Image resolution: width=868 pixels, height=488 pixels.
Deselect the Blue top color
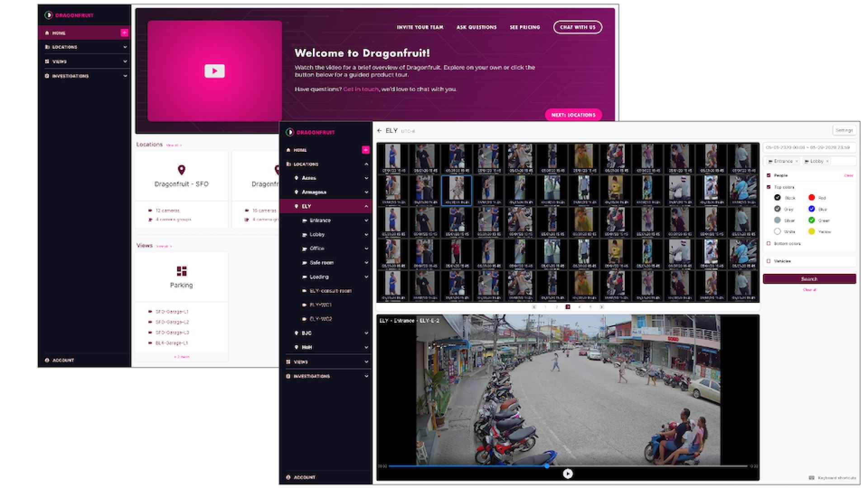[811, 209]
